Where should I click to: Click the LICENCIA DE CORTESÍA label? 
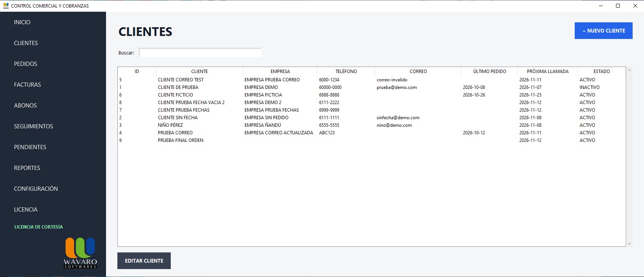coord(39,227)
